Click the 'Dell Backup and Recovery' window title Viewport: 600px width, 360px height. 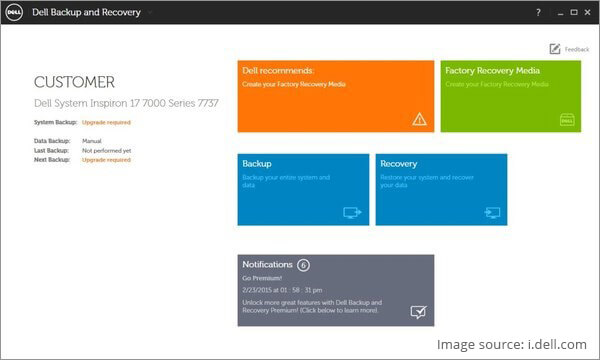pyautogui.click(x=86, y=12)
